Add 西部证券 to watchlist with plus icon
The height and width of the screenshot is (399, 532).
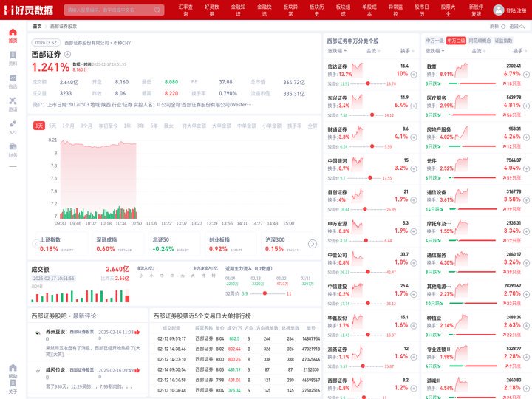pos(67,54)
